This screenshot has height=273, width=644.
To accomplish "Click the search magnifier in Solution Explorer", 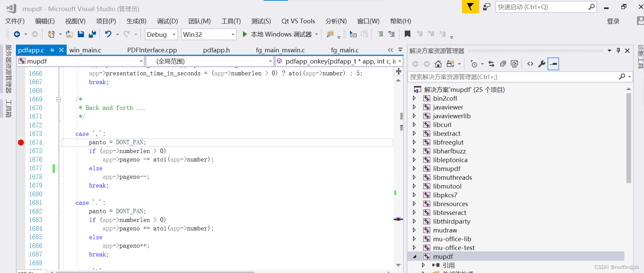I will (x=622, y=77).
